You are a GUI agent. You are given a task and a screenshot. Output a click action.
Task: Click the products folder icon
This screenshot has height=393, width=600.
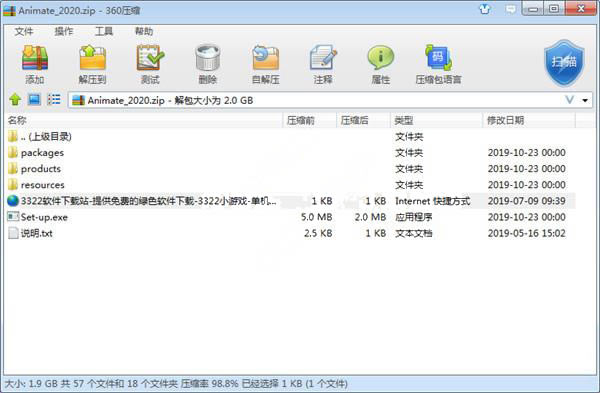click(x=13, y=169)
